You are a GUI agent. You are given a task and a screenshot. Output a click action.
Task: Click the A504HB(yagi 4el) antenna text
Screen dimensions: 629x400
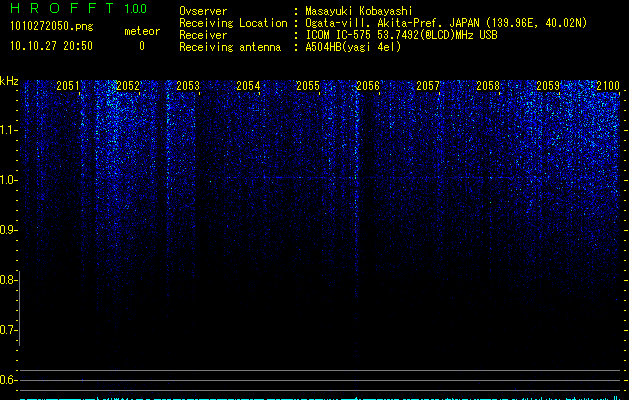point(353,47)
